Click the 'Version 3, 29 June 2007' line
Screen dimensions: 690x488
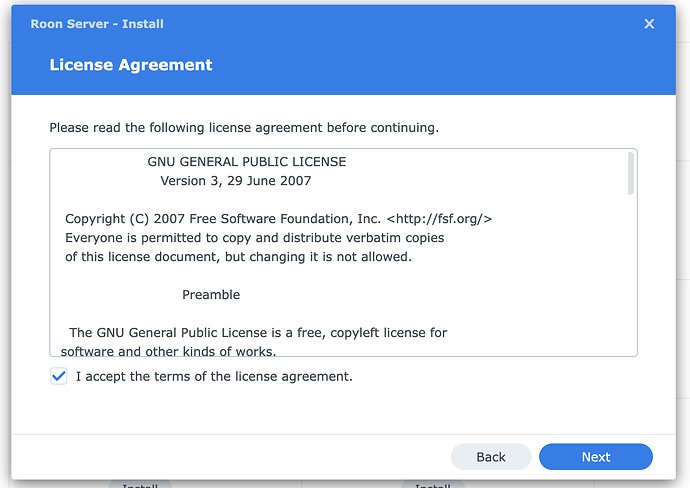[x=236, y=181]
